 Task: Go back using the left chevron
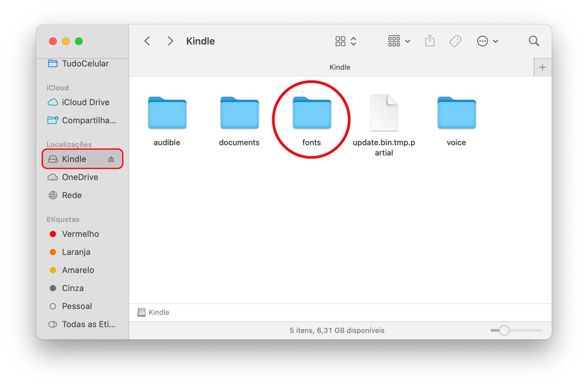(148, 41)
